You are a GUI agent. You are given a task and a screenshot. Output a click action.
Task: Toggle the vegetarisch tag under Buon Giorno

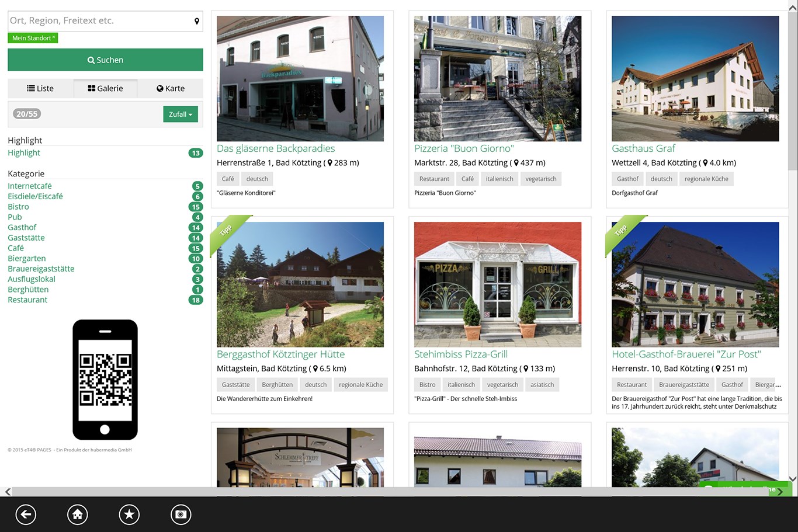coord(540,179)
